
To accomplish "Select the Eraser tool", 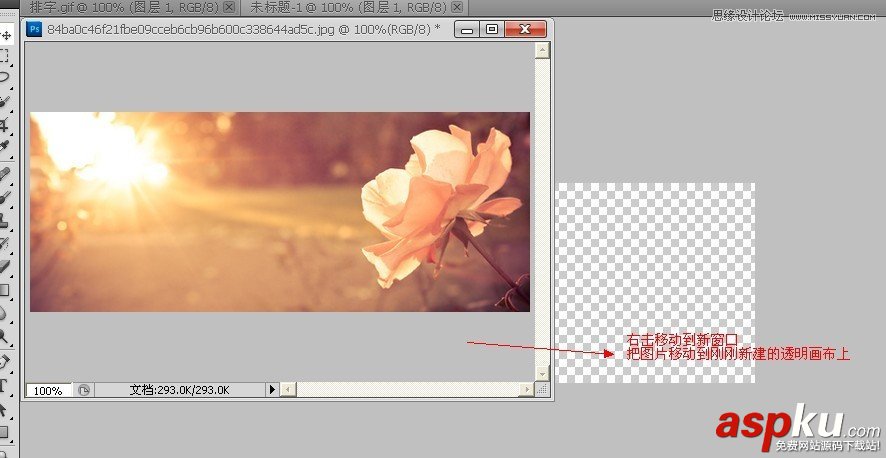I will click(x=5, y=266).
